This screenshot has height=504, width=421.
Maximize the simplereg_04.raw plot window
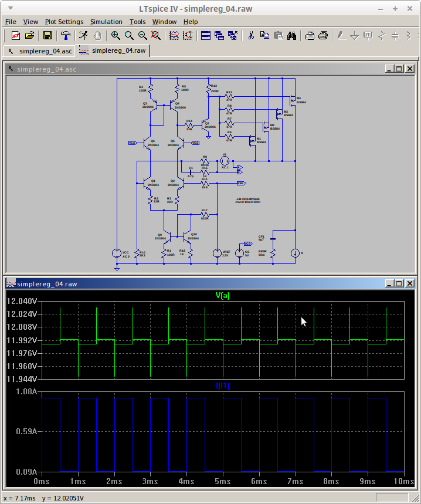click(x=399, y=283)
